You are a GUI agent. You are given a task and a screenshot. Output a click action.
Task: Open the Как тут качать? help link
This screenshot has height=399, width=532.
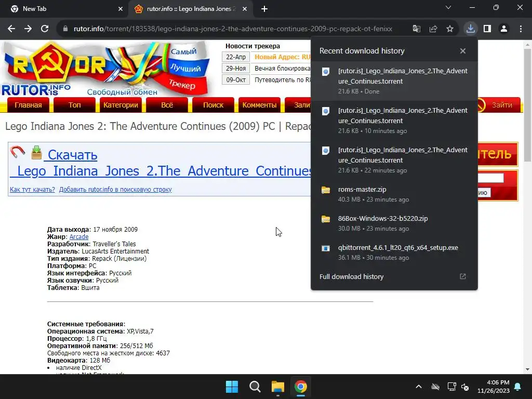32,190
